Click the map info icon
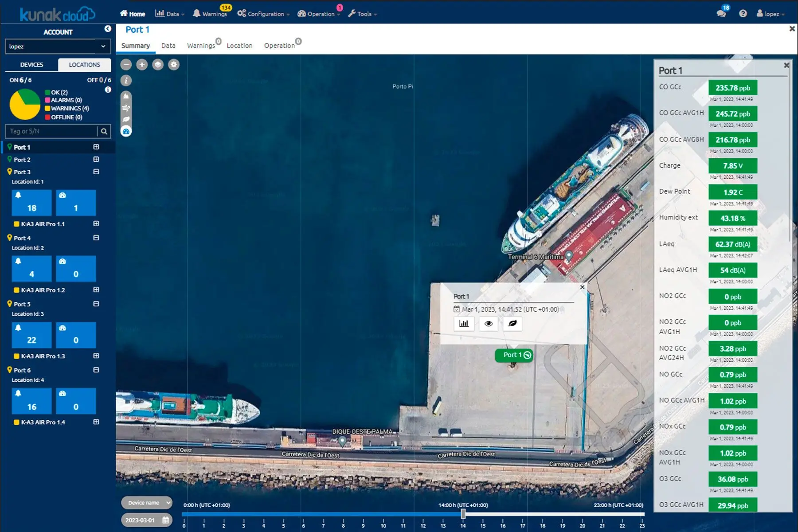Screen dimensions: 798x532 click(126, 81)
